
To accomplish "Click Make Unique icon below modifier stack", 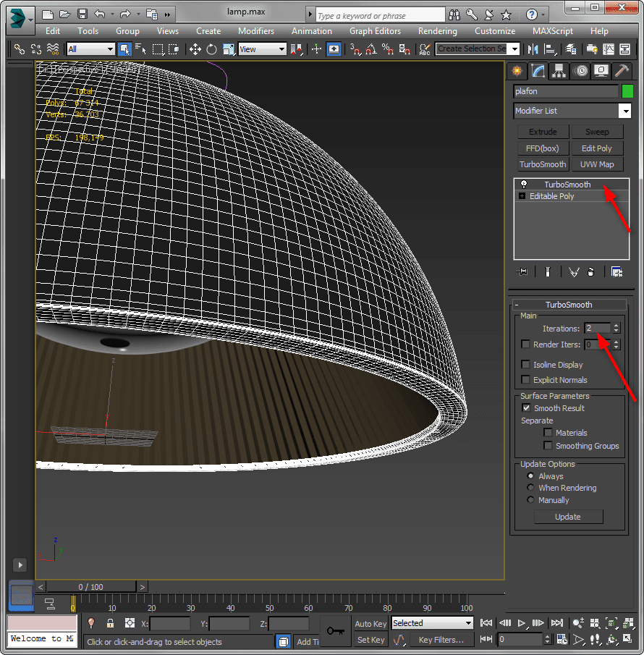I will pyautogui.click(x=575, y=272).
